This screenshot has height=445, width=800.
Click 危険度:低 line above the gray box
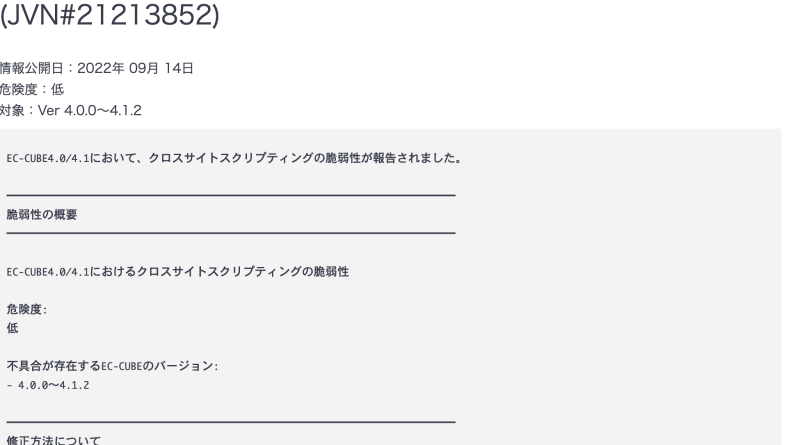[32, 89]
